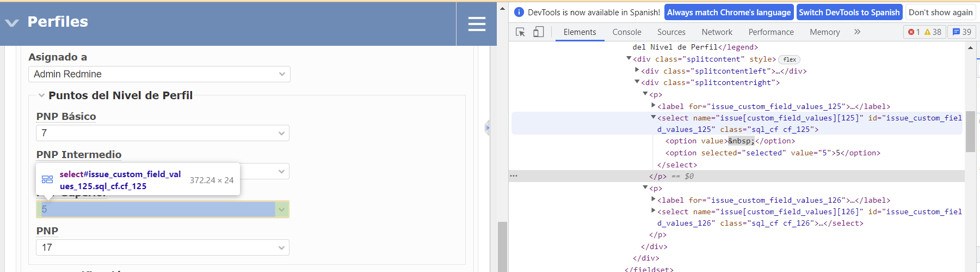This screenshot has width=980, height=272.
Task: Open the Asignado a dropdown
Action: (x=159, y=74)
